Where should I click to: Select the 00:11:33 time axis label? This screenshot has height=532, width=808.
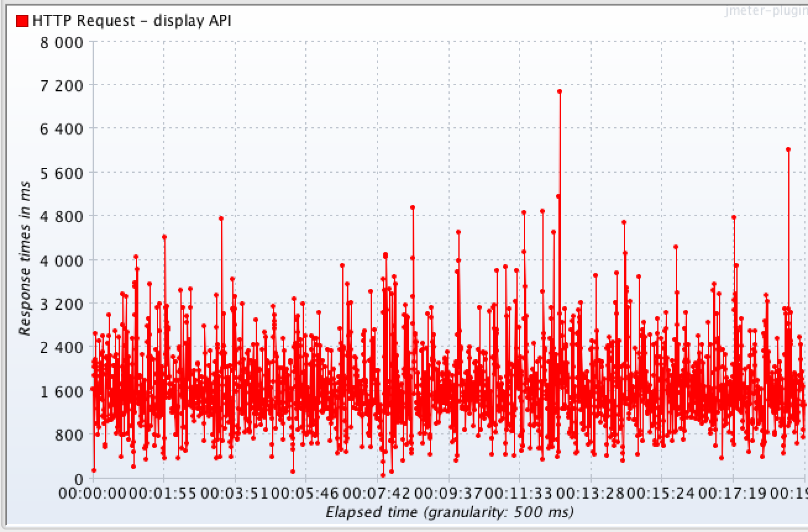520,493
